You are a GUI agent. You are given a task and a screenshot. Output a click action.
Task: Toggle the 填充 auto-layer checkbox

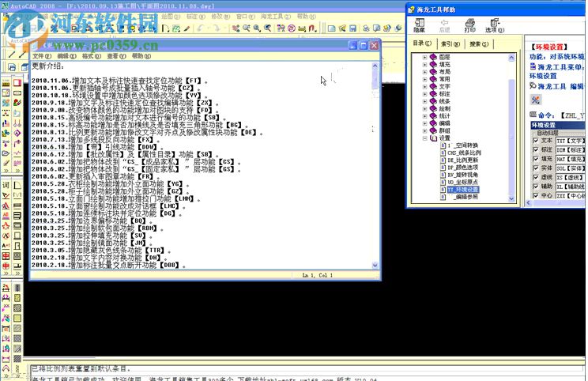536,159
